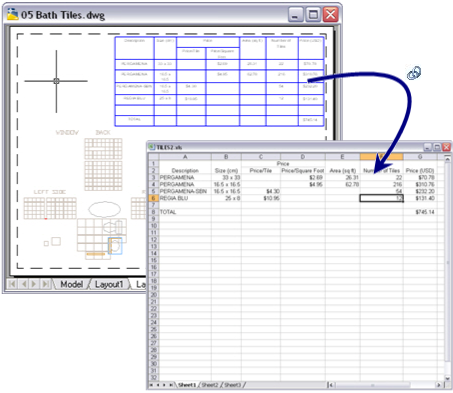Click the vertical scrollbar down arrow in Excel
The height and width of the screenshot is (393, 453).
click(447, 378)
